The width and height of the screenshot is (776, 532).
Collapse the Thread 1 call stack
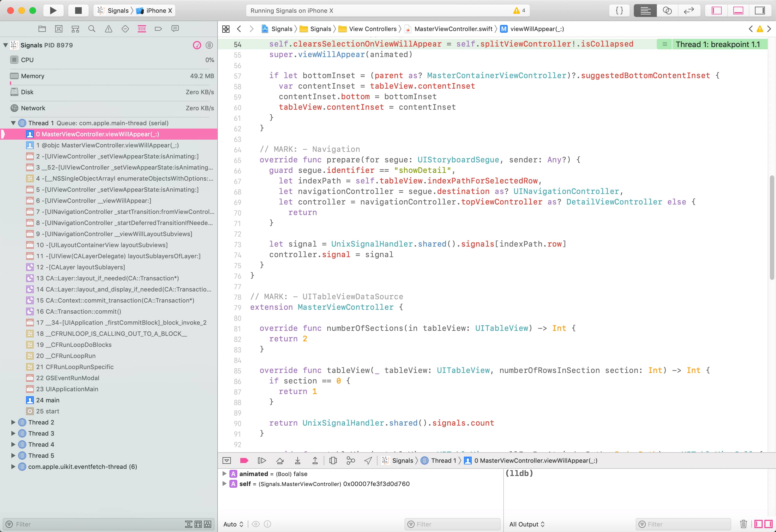click(x=13, y=123)
